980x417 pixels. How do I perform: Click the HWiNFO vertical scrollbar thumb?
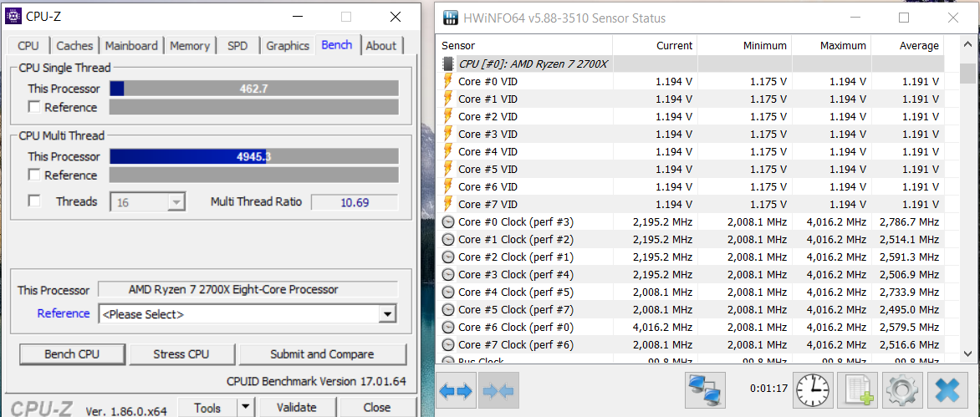point(967,73)
